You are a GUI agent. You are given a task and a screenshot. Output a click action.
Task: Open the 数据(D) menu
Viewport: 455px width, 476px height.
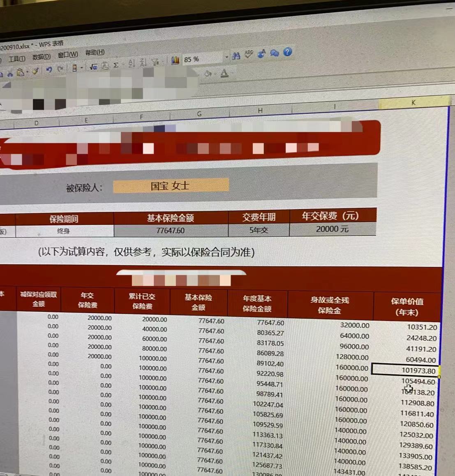pos(41,57)
